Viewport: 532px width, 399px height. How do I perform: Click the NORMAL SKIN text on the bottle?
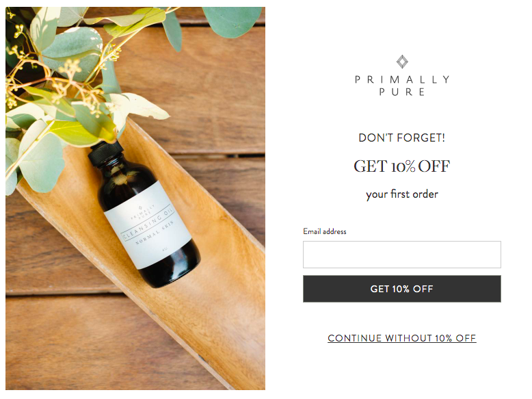pyautogui.click(x=158, y=236)
